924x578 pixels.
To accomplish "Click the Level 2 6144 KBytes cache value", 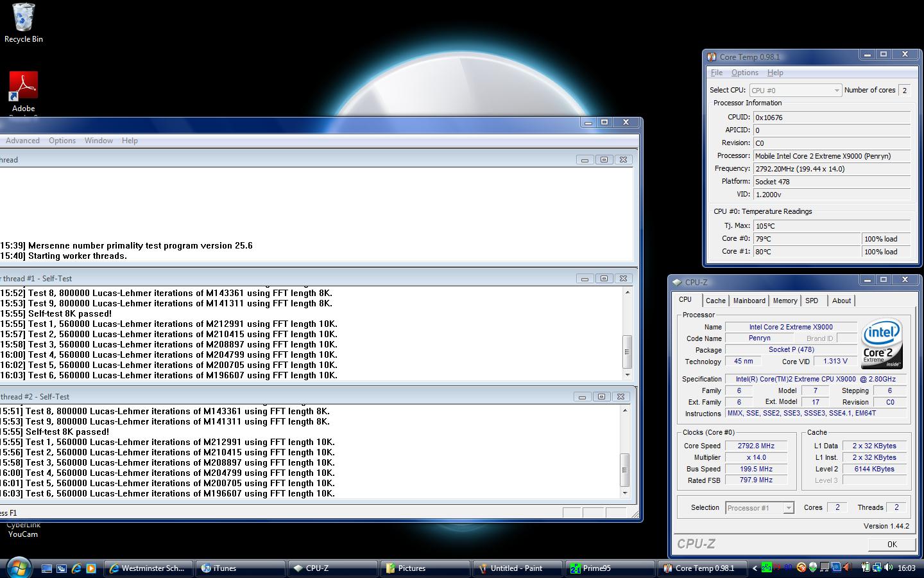I will pyautogui.click(x=874, y=469).
